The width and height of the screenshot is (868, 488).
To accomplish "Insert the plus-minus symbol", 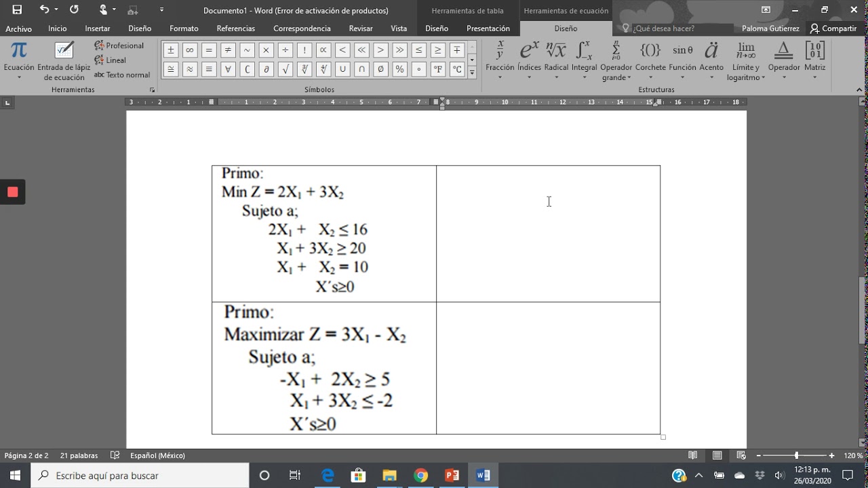I will pyautogui.click(x=171, y=50).
